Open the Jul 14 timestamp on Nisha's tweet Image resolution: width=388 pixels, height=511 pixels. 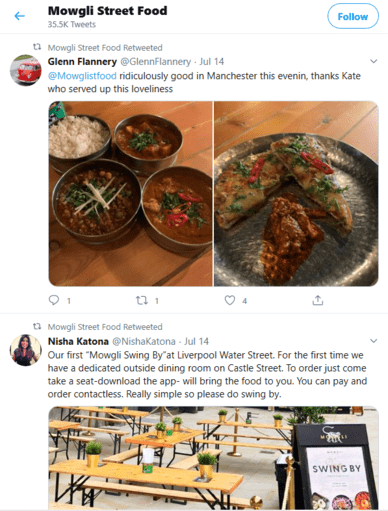click(196, 341)
